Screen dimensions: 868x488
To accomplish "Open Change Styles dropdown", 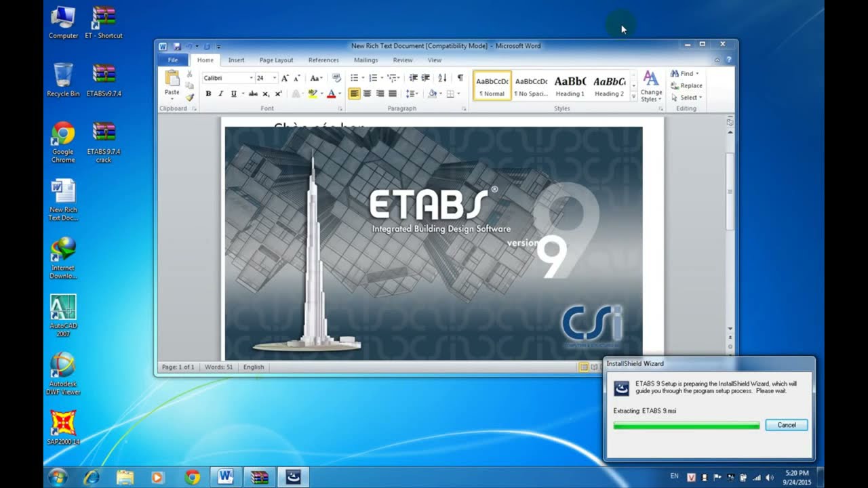I will coord(651,85).
